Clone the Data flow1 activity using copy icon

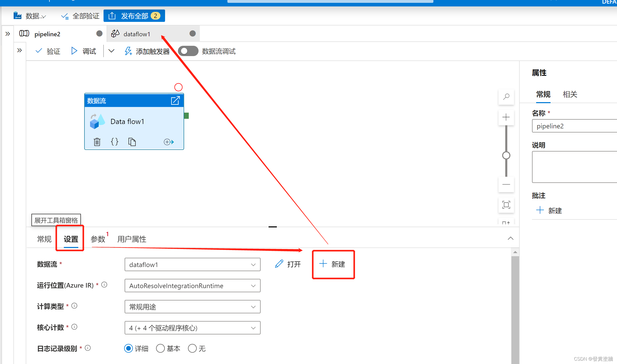tap(132, 142)
